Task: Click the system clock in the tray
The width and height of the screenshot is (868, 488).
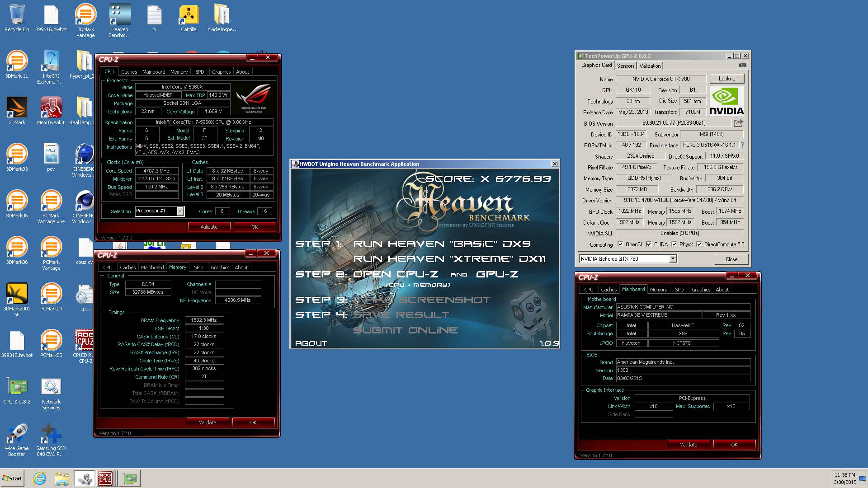Action: [845, 479]
